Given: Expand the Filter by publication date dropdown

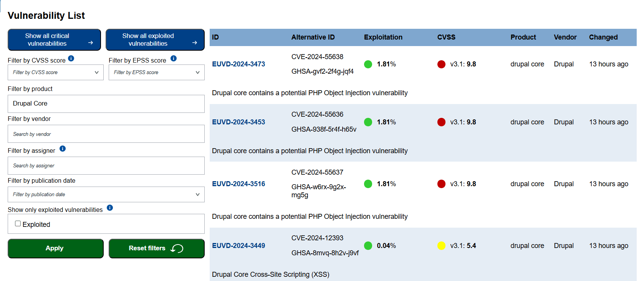Looking at the screenshot, I should click(x=106, y=194).
